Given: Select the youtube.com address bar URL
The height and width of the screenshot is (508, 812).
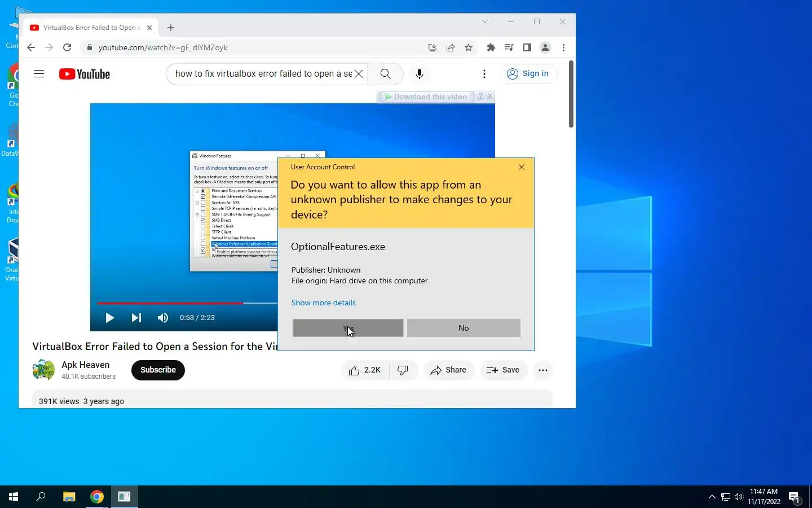Looking at the screenshot, I should 163,47.
